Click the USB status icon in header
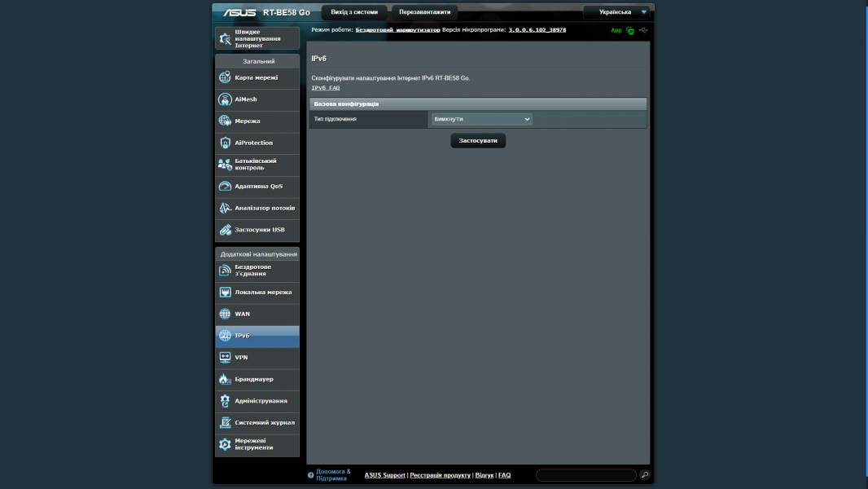868x489 pixels. click(644, 30)
